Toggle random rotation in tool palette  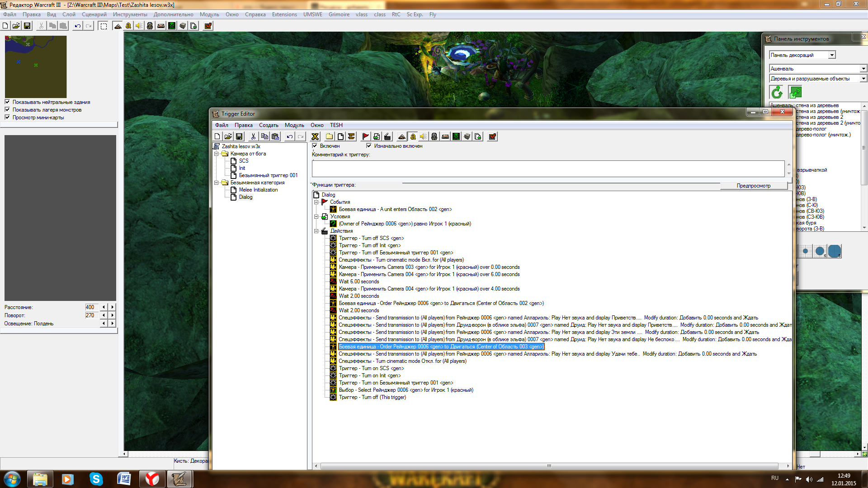coord(777,93)
